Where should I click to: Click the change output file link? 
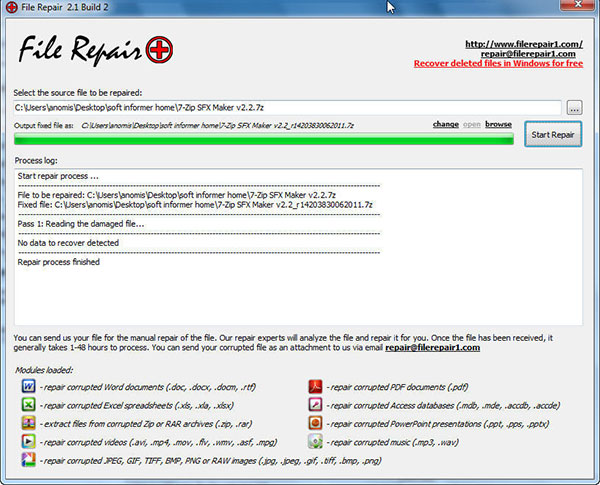pos(446,124)
